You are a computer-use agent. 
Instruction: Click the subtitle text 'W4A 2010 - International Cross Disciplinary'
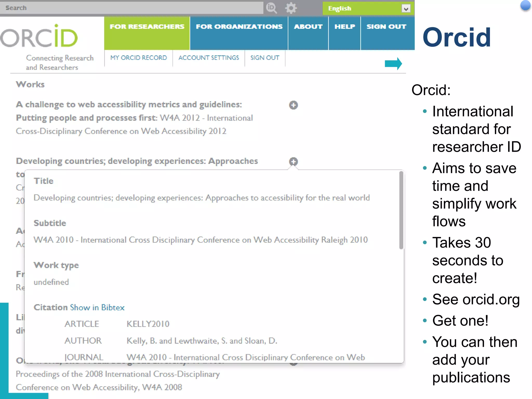click(201, 240)
